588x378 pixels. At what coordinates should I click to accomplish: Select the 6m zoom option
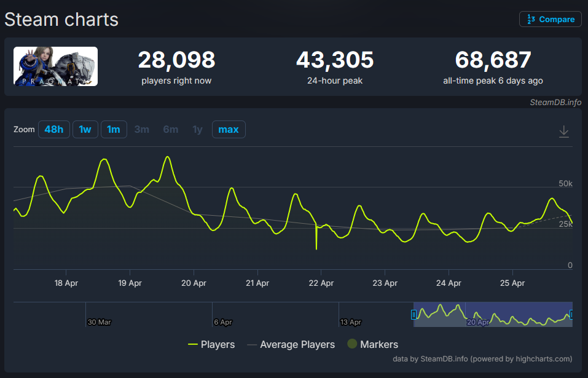171,129
